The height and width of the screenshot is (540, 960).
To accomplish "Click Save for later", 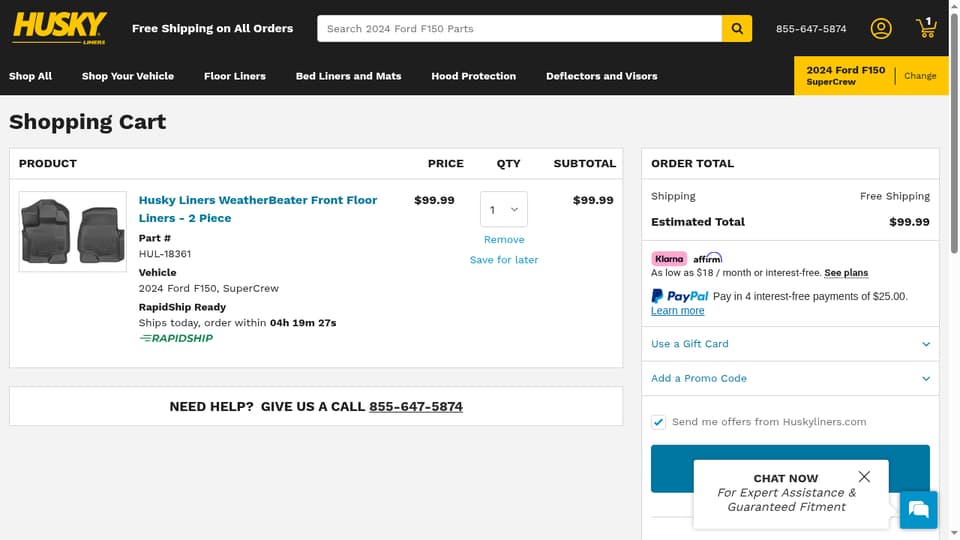I will 504,260.
